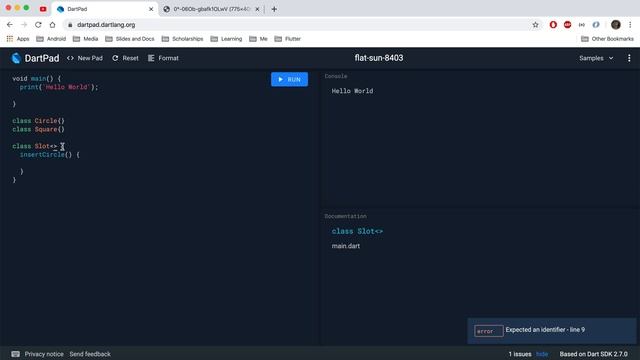Viewport: 640px width, 360px height.
Task: Open the Apps bookmark shortcut
Action: [18, 39]
